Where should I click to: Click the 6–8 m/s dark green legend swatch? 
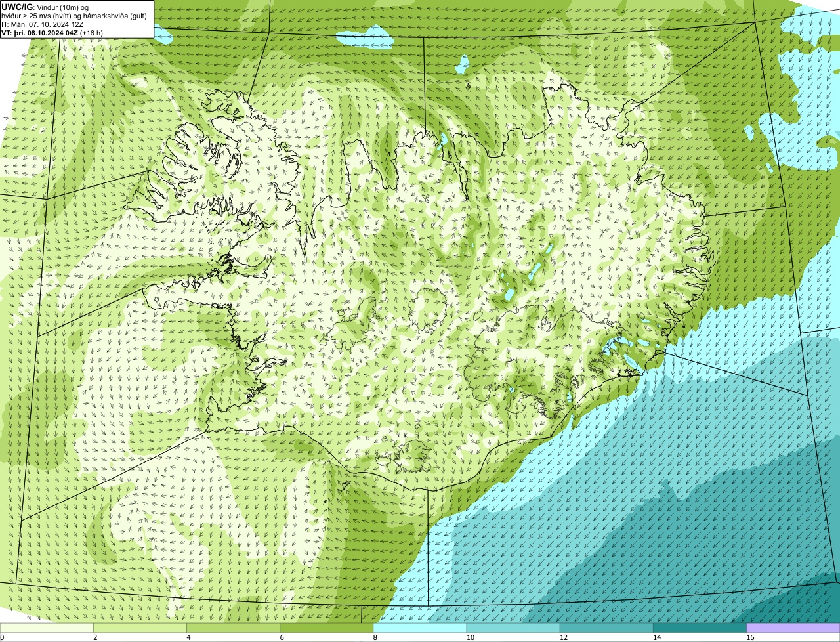[x=327, y=628]
